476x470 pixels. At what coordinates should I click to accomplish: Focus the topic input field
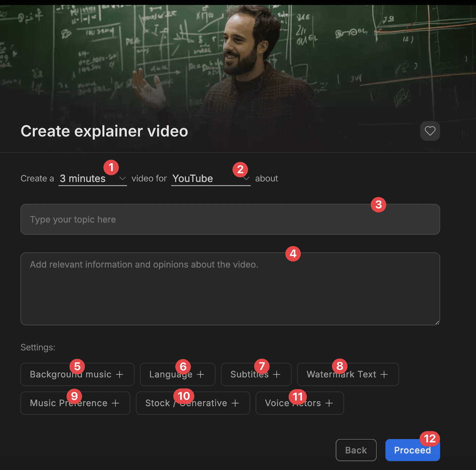coord(230,219)
